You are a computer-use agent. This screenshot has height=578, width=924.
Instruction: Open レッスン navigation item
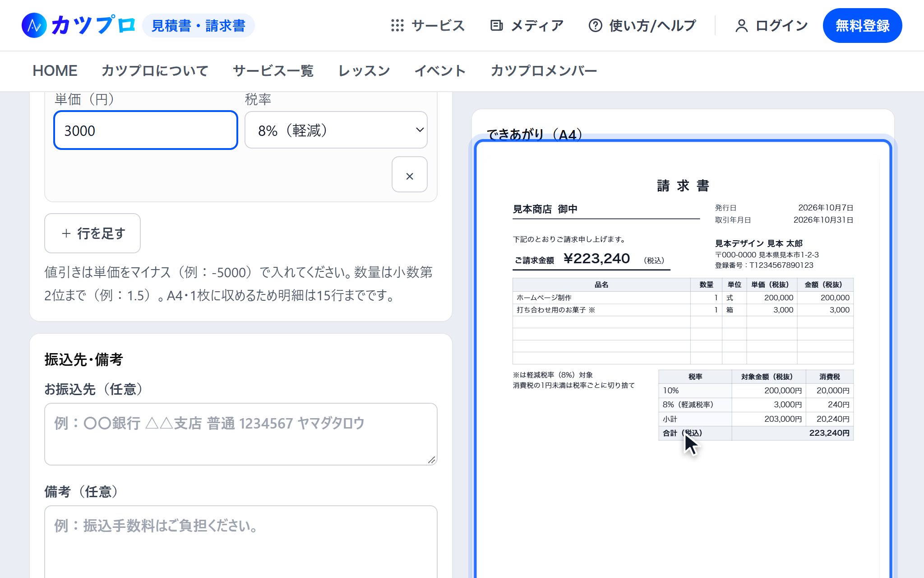pyautogui.click(x=364, y=71)
